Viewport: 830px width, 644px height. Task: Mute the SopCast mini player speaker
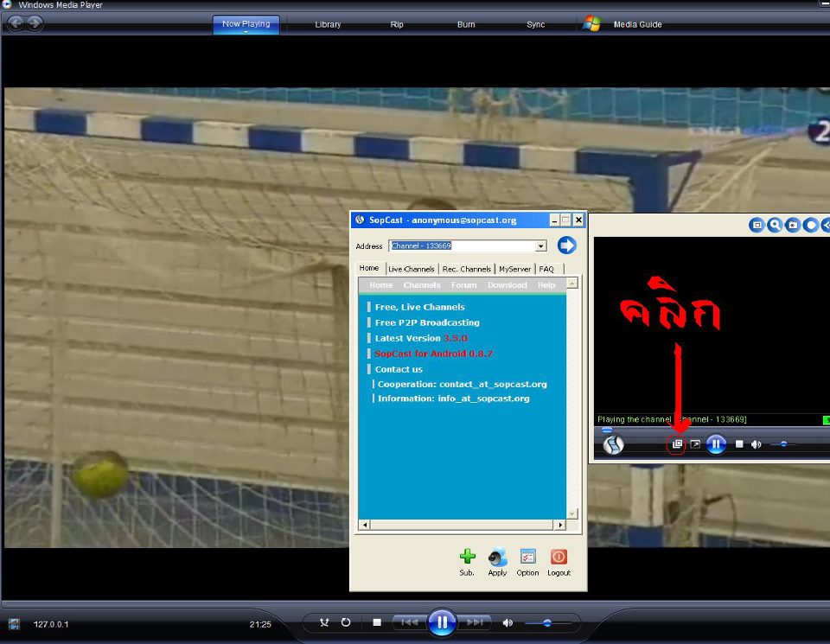tap(756, 444)
